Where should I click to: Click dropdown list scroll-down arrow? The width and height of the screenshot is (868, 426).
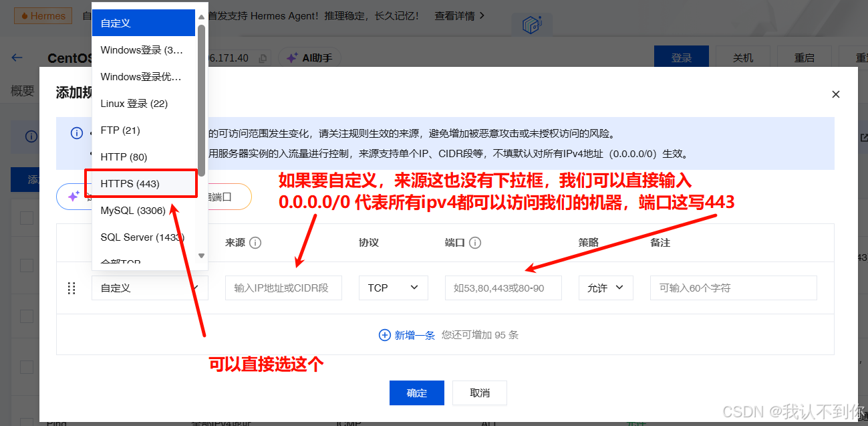pos(202,255)
